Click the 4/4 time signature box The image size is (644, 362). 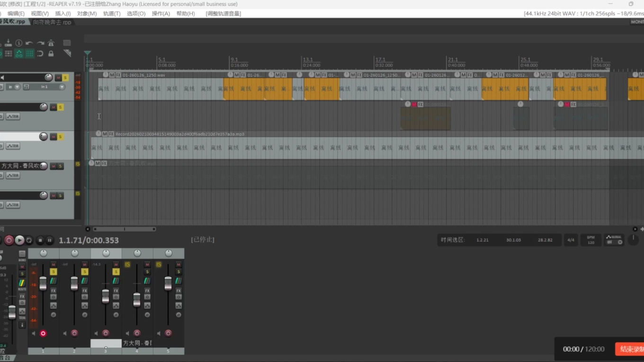(x=571, y=240)
